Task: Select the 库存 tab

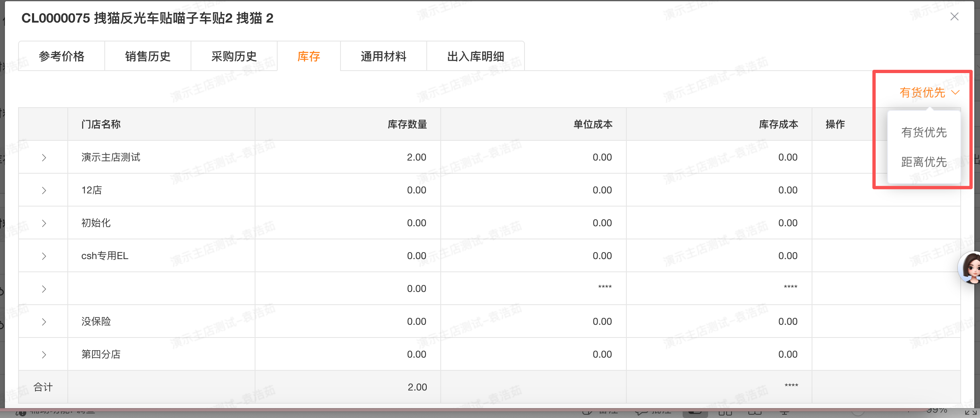Action: click(309, 56)
